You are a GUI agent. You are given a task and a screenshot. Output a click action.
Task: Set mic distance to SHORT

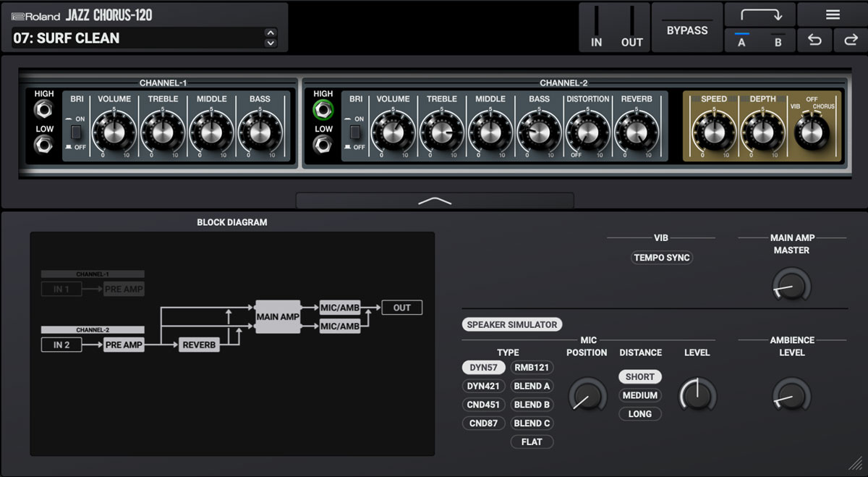(x=639, y=377)
